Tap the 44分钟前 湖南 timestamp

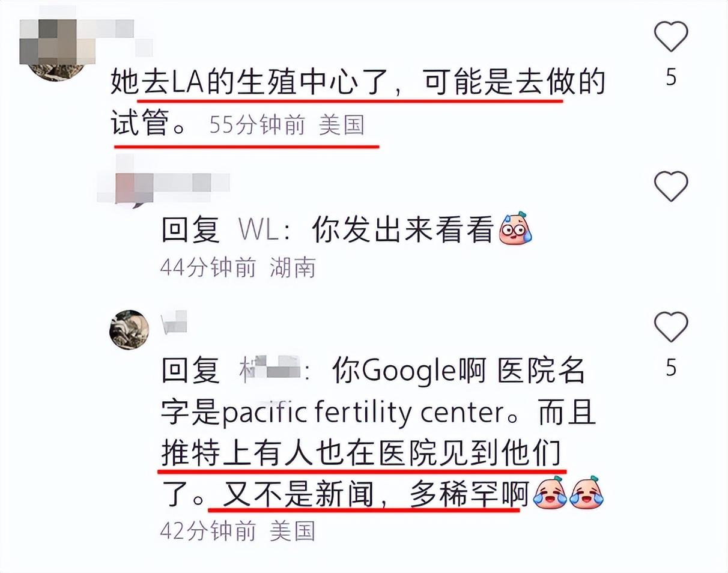238,268
